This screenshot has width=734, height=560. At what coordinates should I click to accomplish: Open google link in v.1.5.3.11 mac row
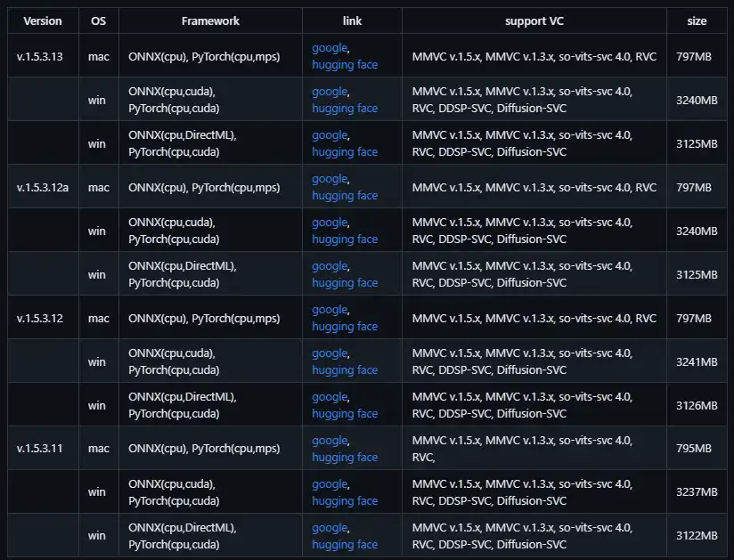[330, 441]
